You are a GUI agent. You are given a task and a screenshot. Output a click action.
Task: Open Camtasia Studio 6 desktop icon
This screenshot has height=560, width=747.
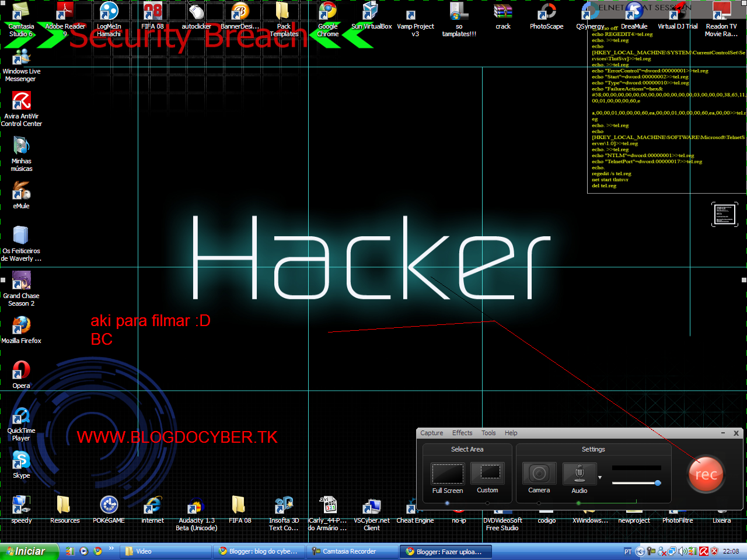21,19
